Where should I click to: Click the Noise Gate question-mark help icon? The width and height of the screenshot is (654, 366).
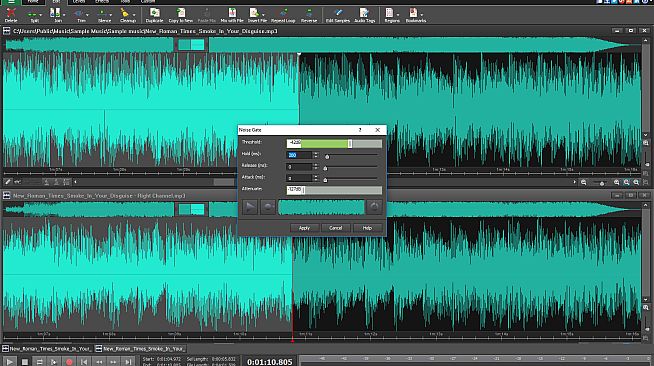tap(360, 130)
